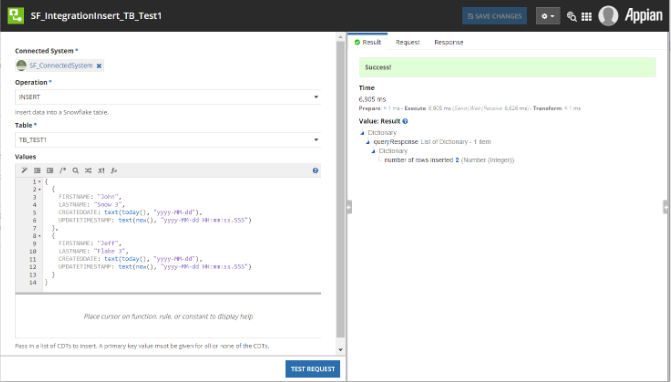The height and width of the screenshot is (382, 671).
Task: Click the fx function icon
Action: 113,170
